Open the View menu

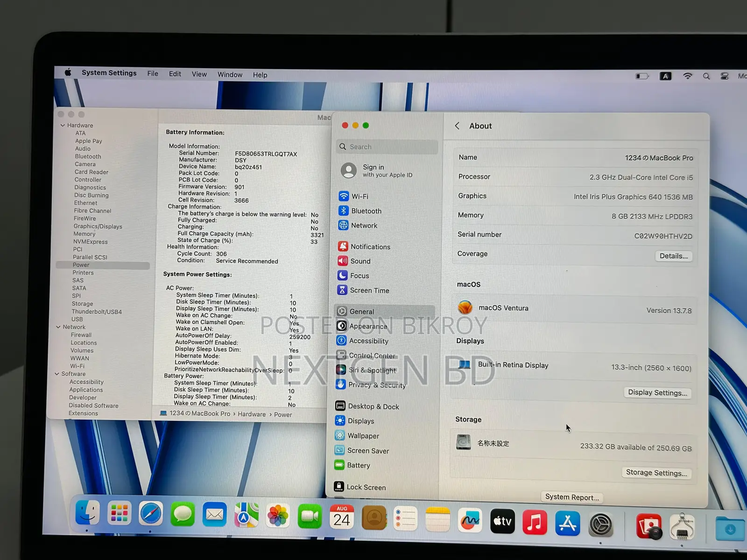199,74
